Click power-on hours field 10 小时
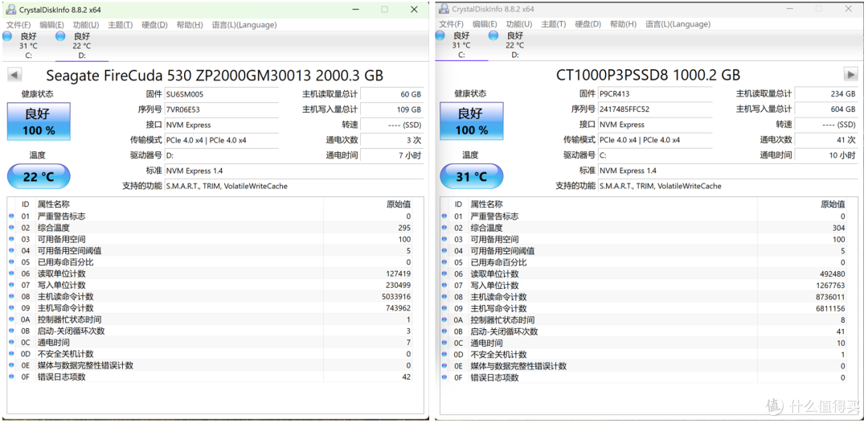Viewport: 868px width, 424px height. [826, 155]
